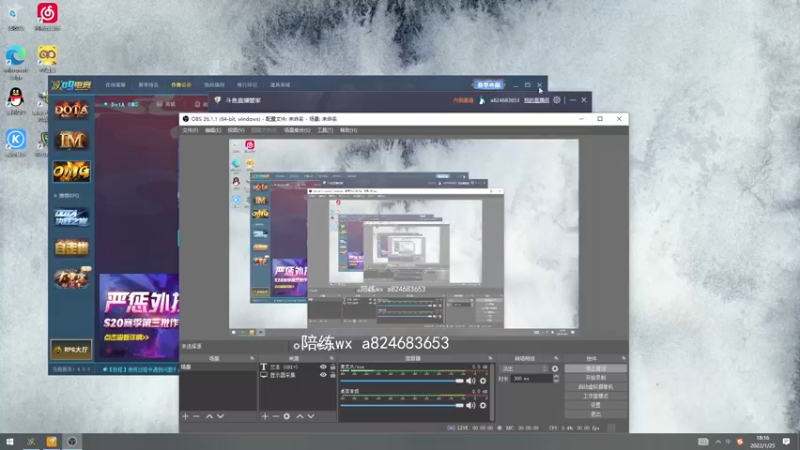
Task: Switch to 作弊公示 tab in 09 platform
Action: point(181,85)
